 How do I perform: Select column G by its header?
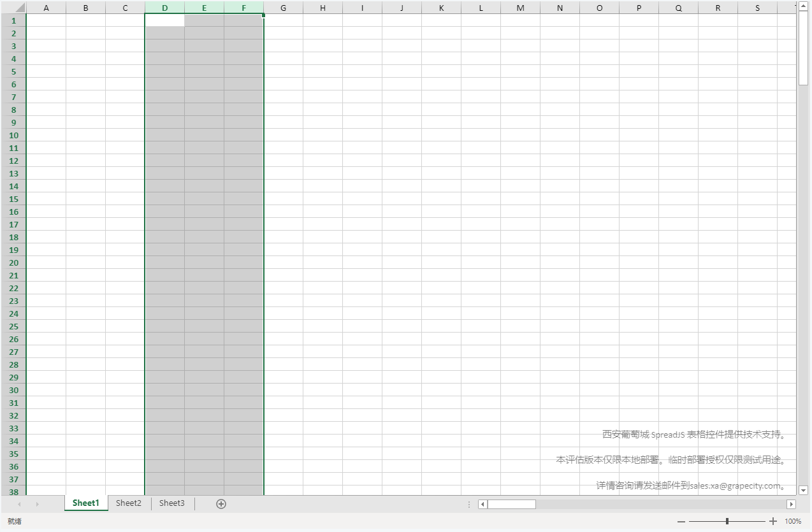283,8
